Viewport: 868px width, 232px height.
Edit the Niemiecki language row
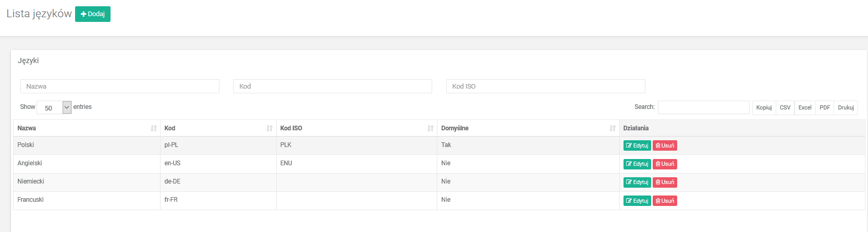pos(637,182)
